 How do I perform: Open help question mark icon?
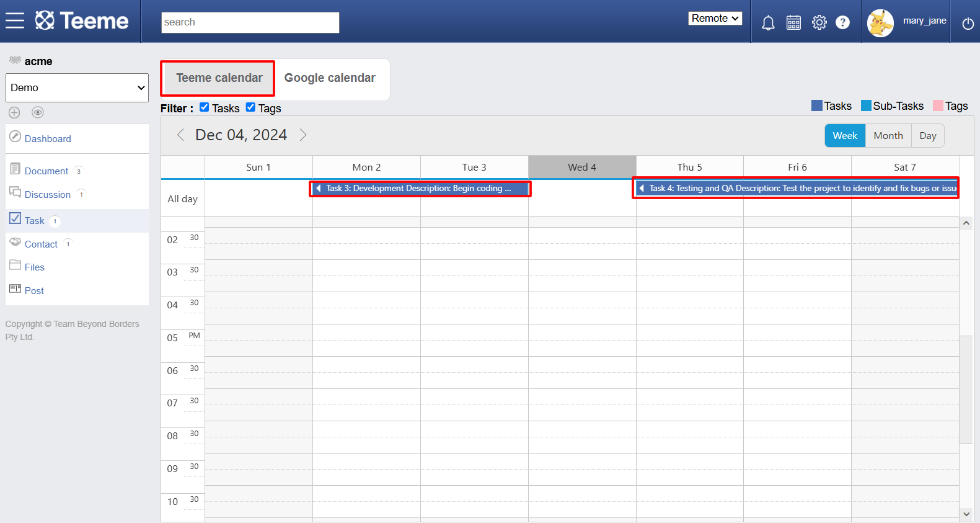842,22
